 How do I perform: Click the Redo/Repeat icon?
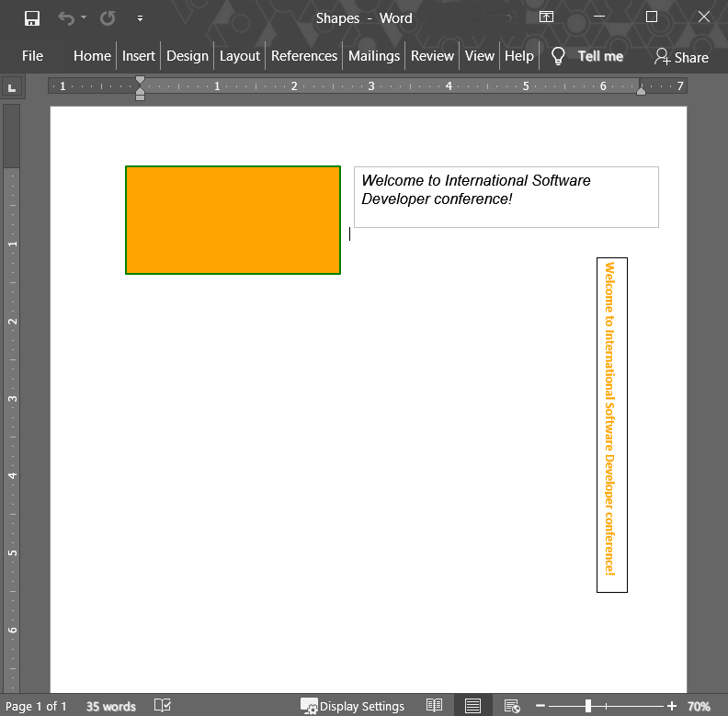(x=108, y=18)
